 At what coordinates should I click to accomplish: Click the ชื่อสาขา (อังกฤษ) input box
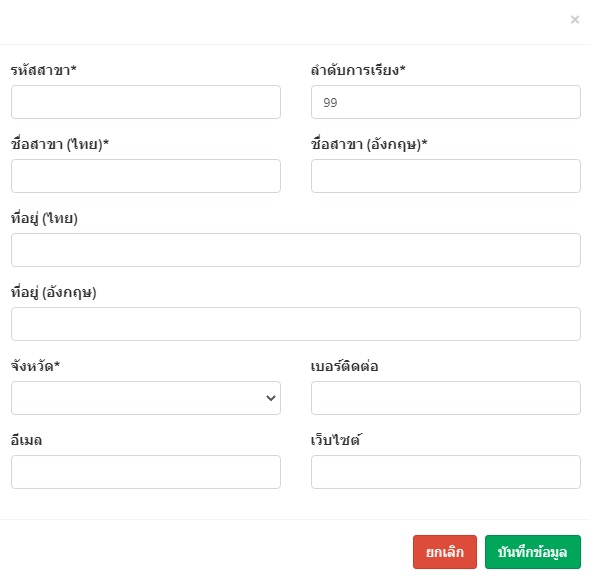(x=446, y=176)
